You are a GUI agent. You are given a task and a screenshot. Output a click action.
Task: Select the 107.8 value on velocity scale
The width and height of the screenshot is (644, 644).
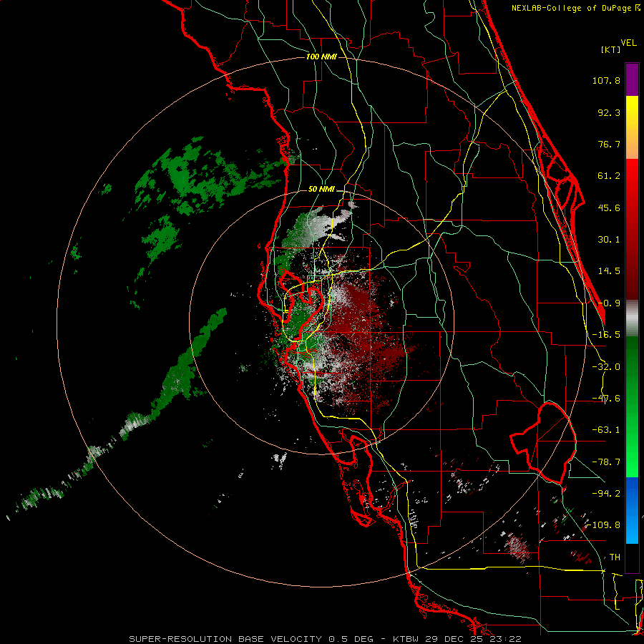pyautogui.click(x=606, y=80)
